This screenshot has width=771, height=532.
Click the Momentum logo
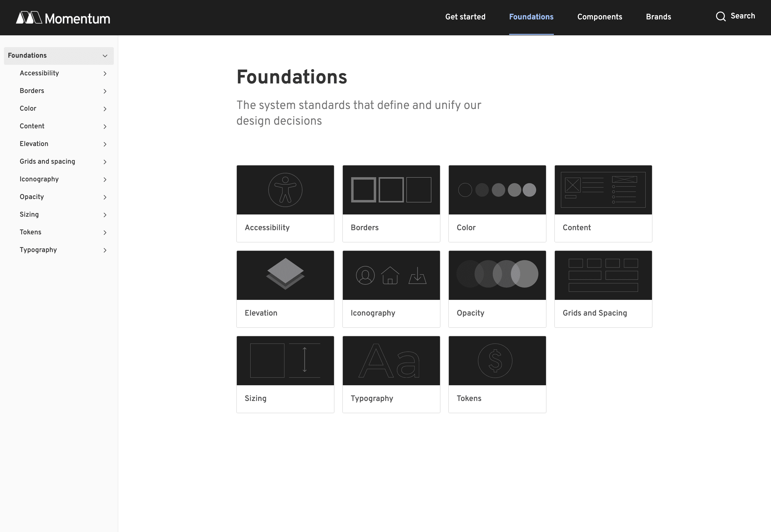point(63,18)
